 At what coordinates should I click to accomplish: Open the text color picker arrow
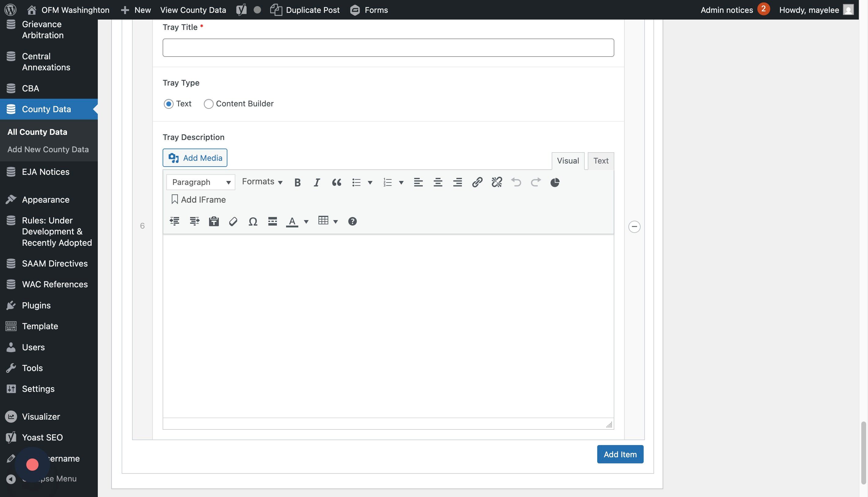coord(306,222)
